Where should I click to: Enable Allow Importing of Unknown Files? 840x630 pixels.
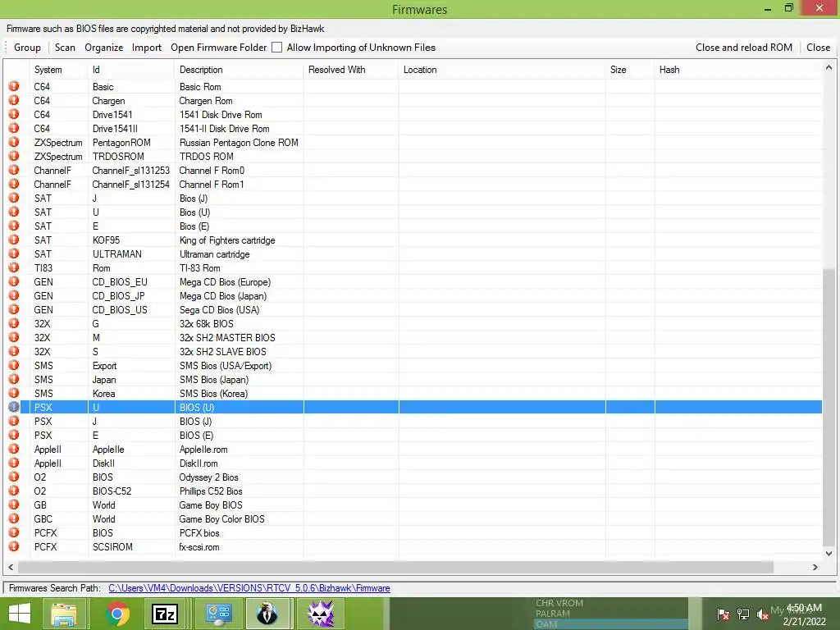[277, 47]
